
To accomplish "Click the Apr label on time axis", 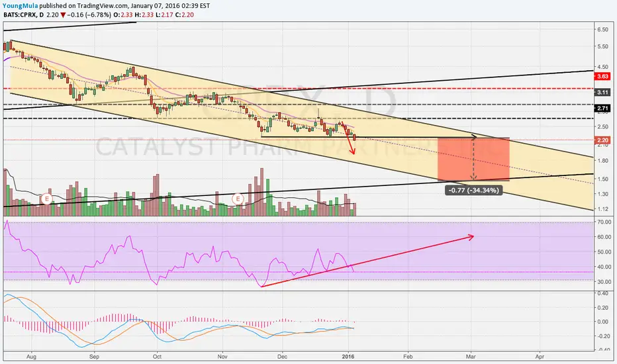I will tap(540, 357).
